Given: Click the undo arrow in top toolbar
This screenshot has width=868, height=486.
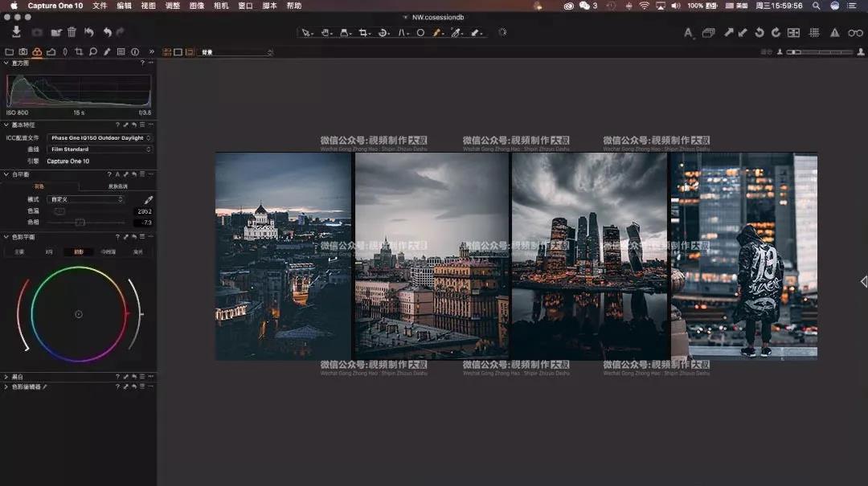Looking at the screenshot, I should click(108, 32).
